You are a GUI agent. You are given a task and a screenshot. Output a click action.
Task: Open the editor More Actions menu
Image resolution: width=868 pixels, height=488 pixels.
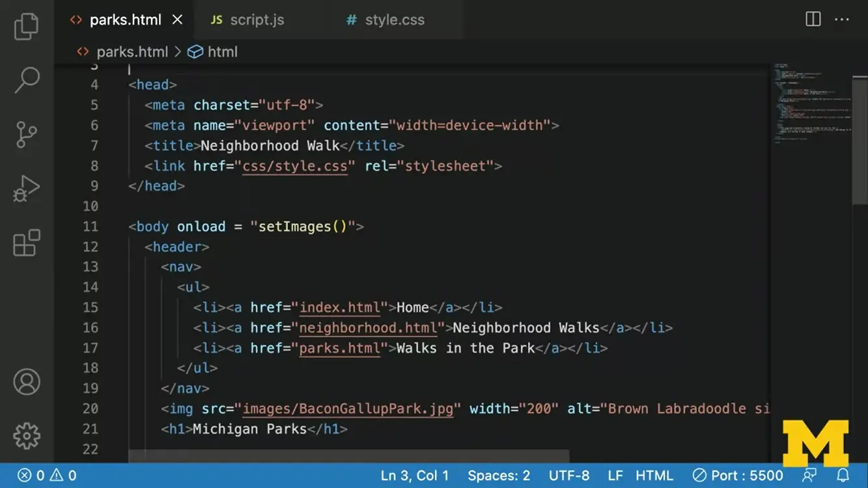pos(842,20)
